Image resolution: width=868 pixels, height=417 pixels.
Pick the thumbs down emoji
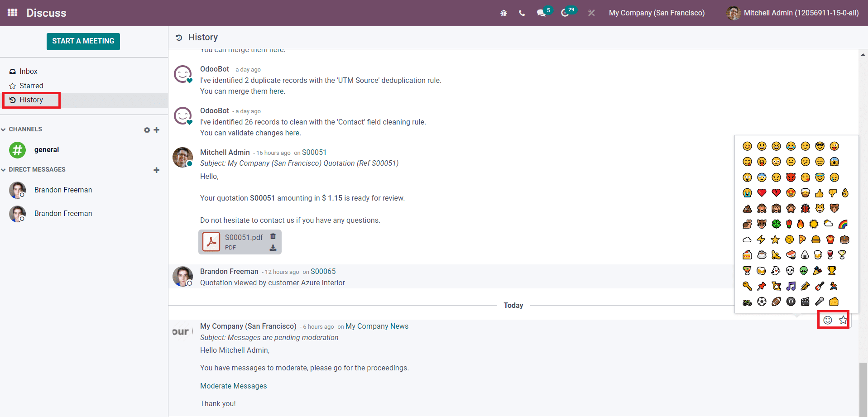(x=832, y=193)
